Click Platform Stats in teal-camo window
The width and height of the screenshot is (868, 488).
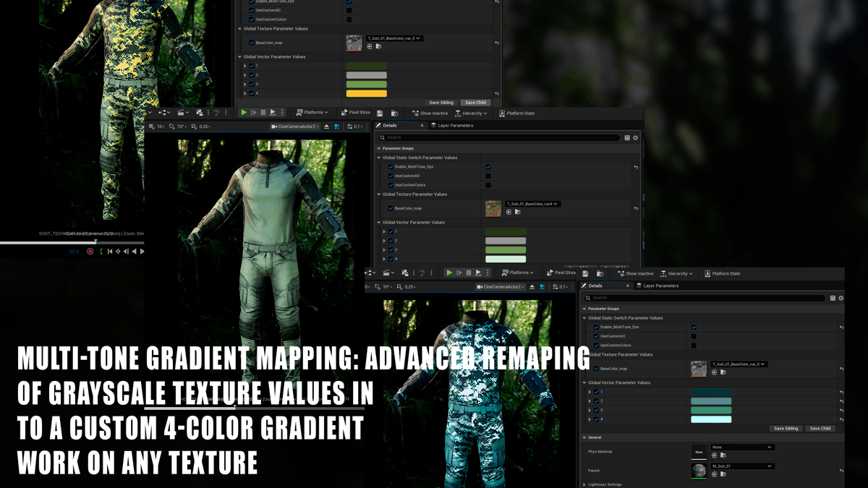pos(721,274)
